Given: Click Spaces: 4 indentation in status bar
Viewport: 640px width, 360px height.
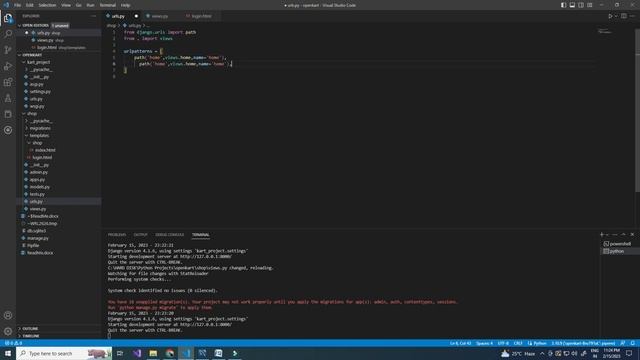Looking at the screenshot, I should point(484,343).
